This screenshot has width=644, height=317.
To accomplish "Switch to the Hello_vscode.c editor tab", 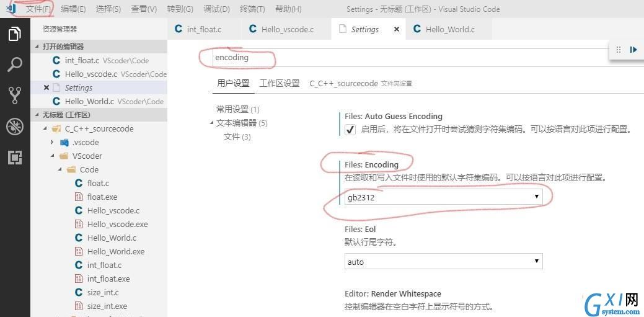I will coord(287,29).
